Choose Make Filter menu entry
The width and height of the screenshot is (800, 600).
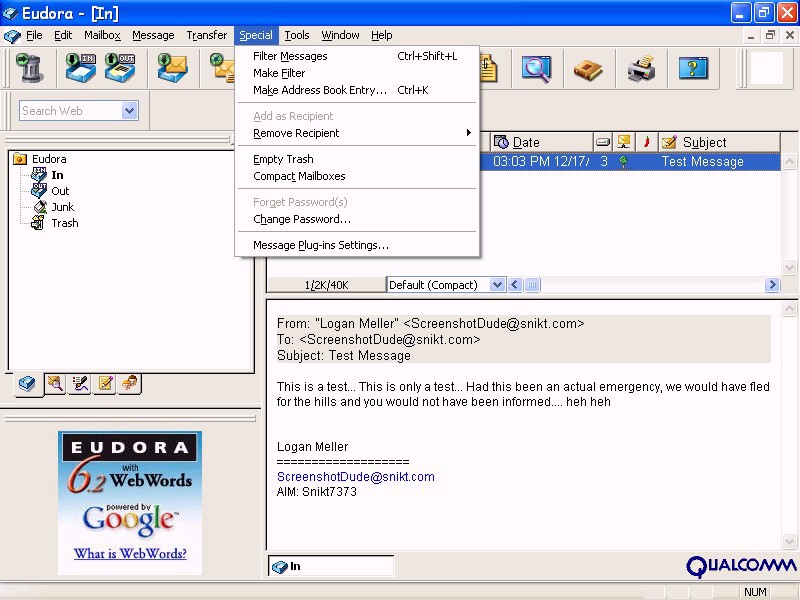point(357,73)
